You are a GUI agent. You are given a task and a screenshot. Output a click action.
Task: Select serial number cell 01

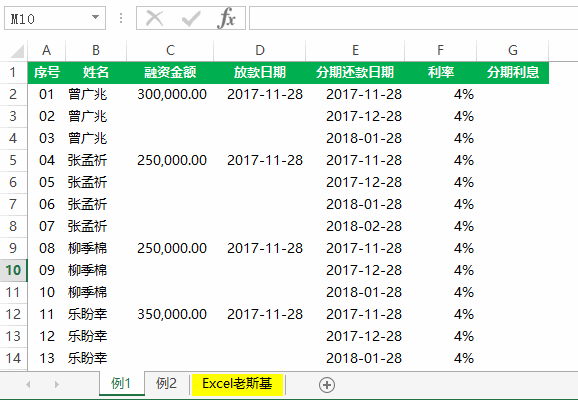[x=46, y=94]
